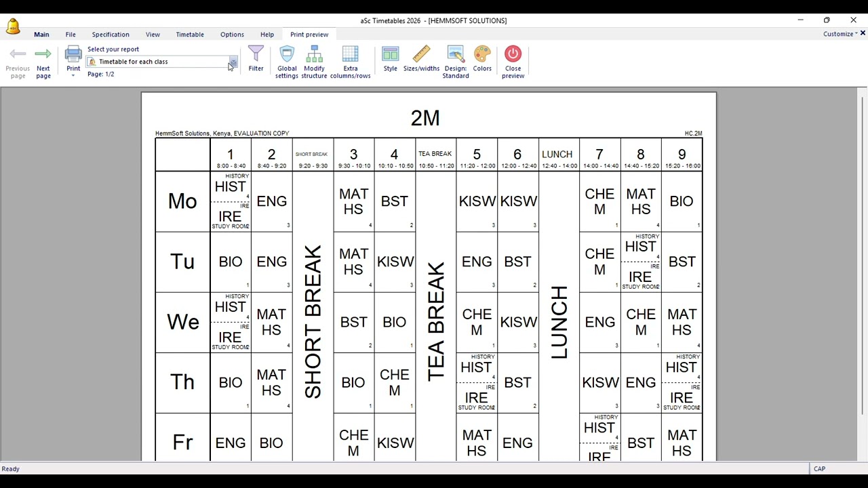
Task: Open the View tab
Action: pos(153,35)
